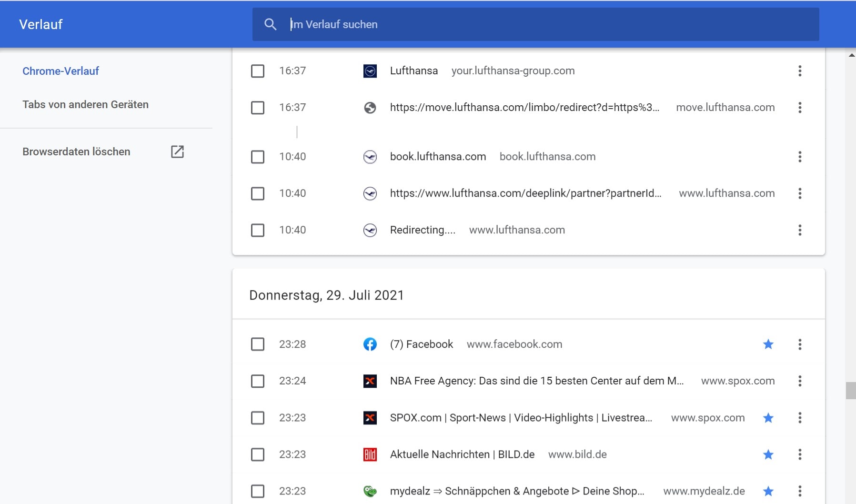This screenshot has height=504, width=856.
Task: Open three-dot menu for deeplink partner entry
Action: [800, 193]
